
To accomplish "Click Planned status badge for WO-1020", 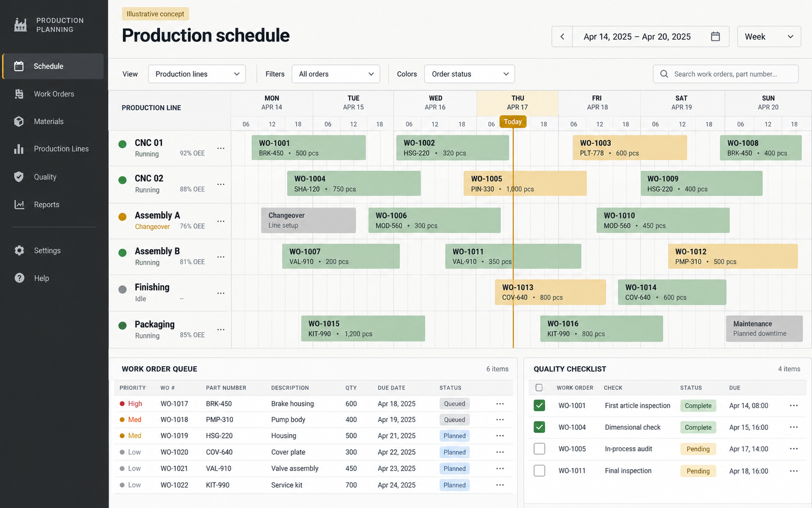I will point(455,452).
